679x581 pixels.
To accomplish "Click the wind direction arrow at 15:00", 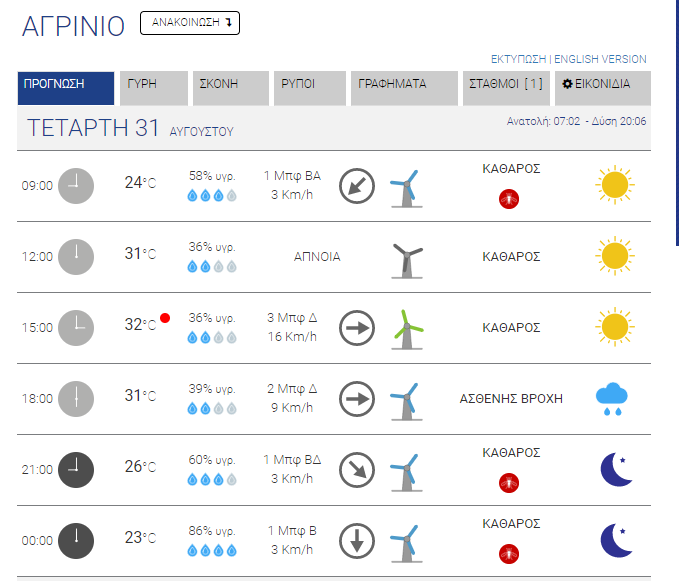I will point(357,327).
